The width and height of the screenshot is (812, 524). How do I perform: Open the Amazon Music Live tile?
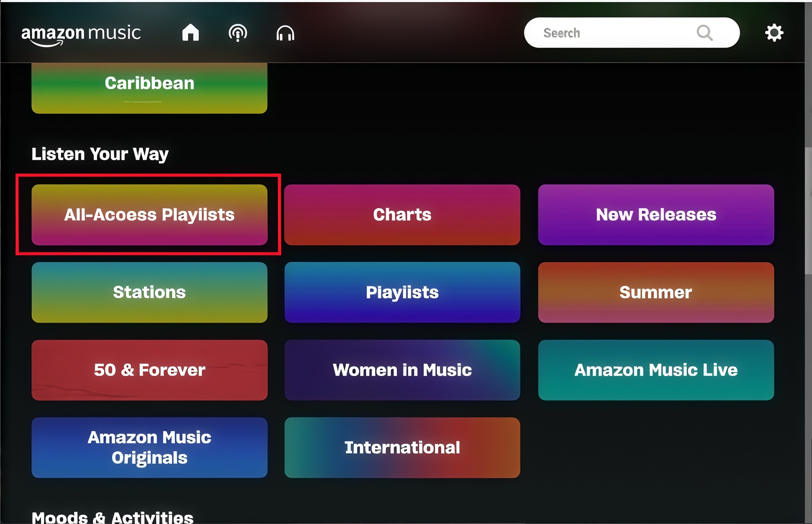coord(656,370)
